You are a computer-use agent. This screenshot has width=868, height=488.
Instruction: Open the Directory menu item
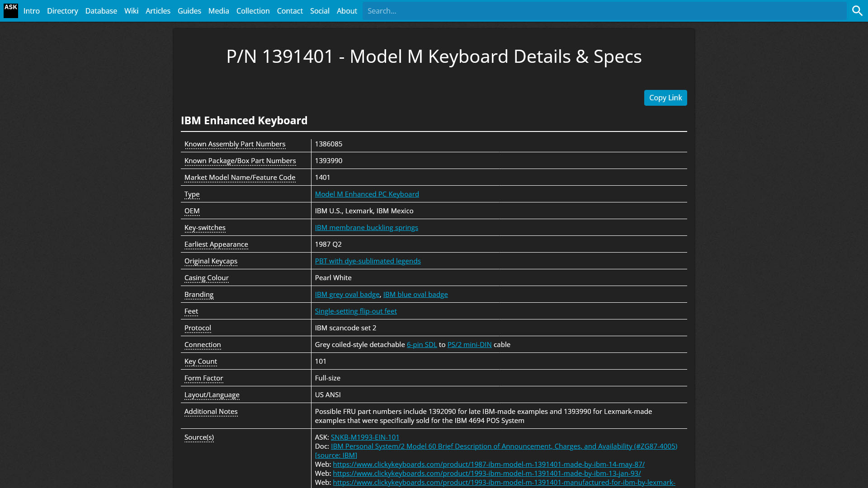(x=62, y=11)
